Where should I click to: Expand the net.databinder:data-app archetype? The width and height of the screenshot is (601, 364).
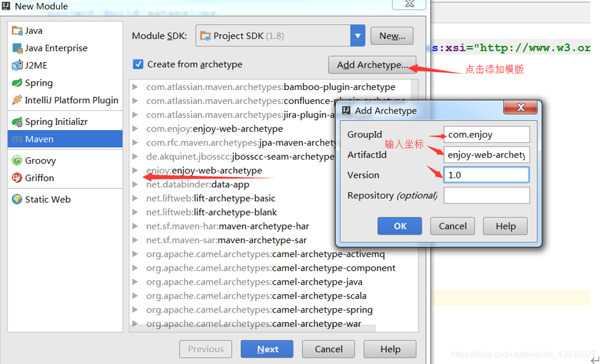pos(135,185)
